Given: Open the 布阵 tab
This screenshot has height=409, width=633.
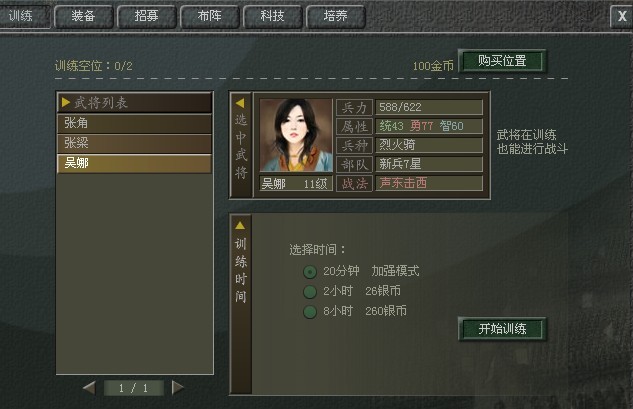Looking at the screenshot, I should click(x=210, y=16).
